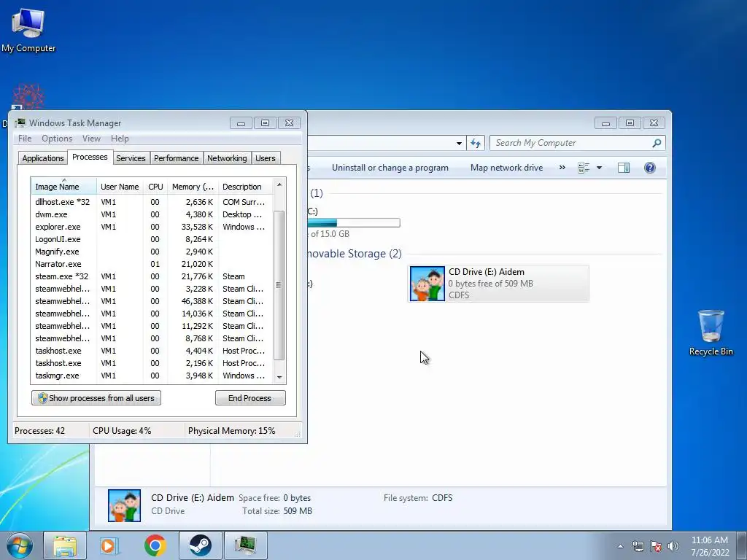This screenshot has height=560, width=747.
Task: Switch to Task Manager taskbar icon
Action: pyautogui.click(x=245, y=545)
